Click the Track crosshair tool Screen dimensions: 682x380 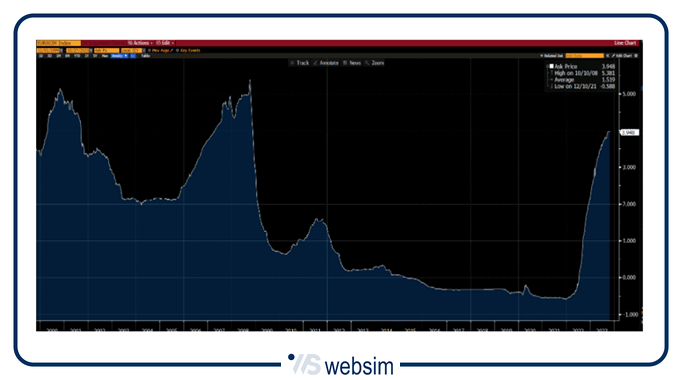pyautogui.click(x=299, y=63)
